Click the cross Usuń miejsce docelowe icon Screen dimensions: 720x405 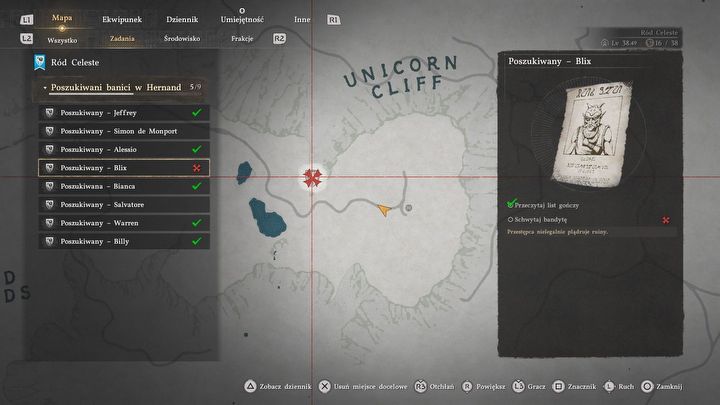click(x=325, y=387)
